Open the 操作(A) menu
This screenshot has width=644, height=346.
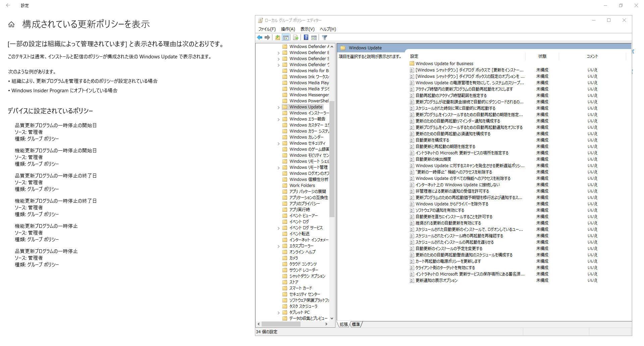pos(288,29)
